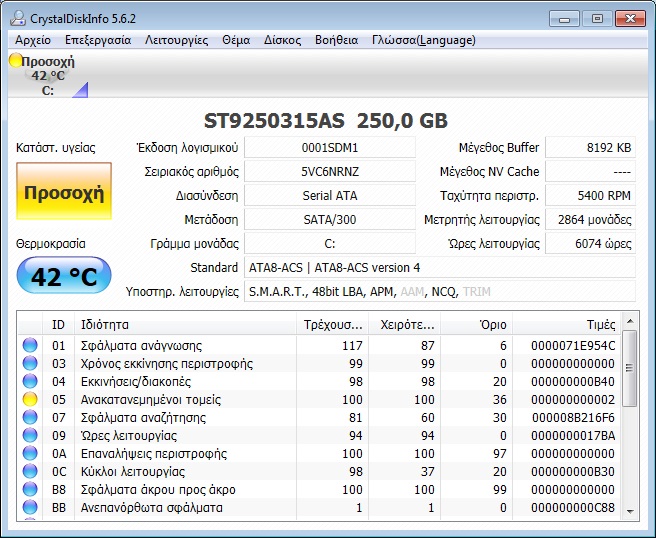This screenshot has height=538, width=656.
Task: Open the Θέμα menu
Action: 236,40
